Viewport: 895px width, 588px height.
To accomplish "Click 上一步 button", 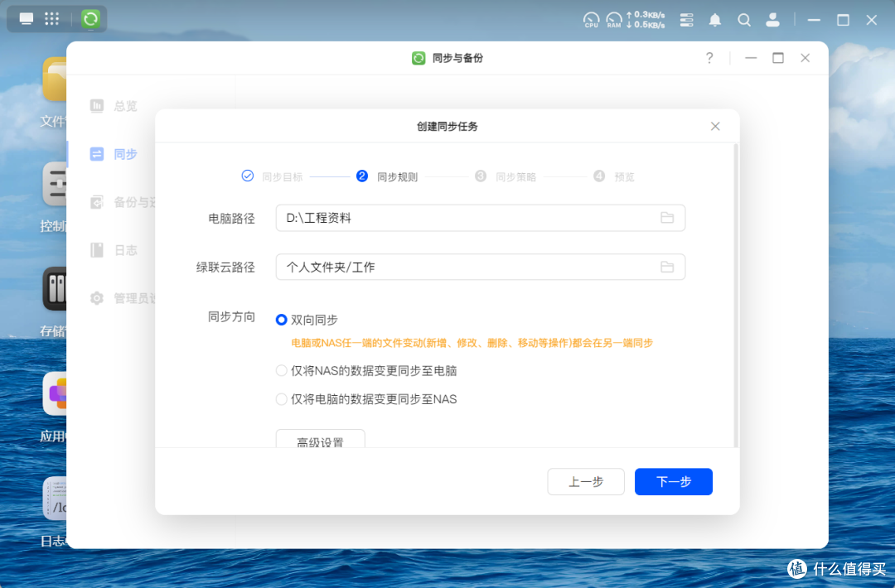I will tap(586, 482).
